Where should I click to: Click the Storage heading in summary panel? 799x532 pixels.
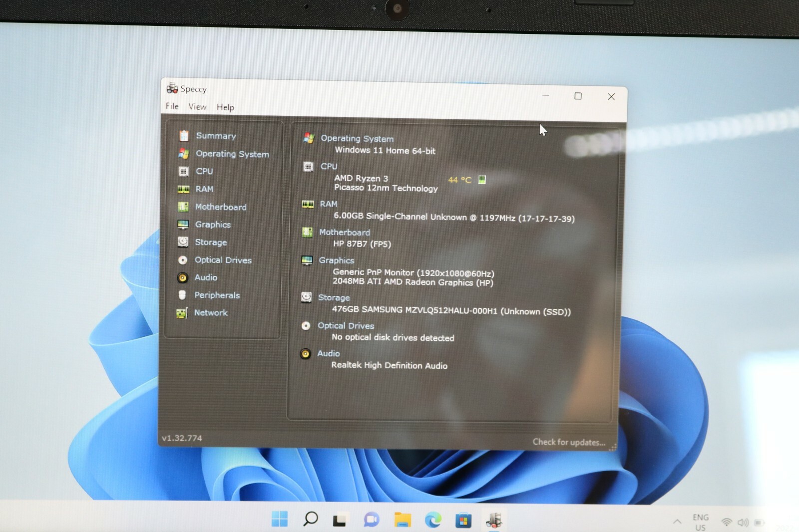pos(334,298)
